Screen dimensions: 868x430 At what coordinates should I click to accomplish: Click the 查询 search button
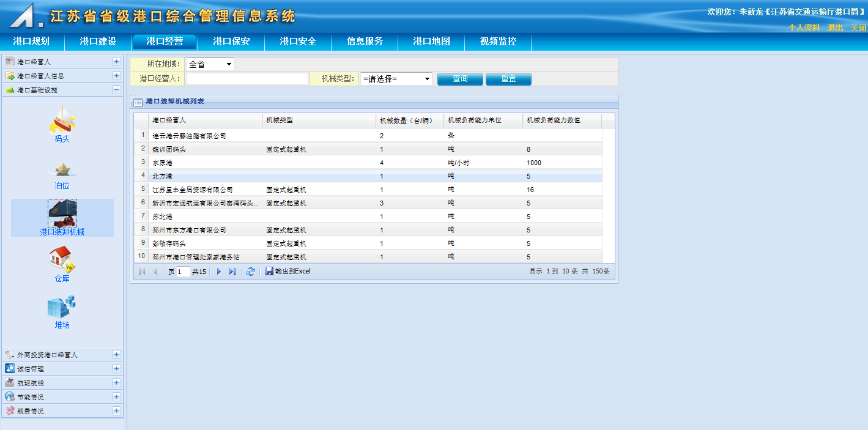460,79
